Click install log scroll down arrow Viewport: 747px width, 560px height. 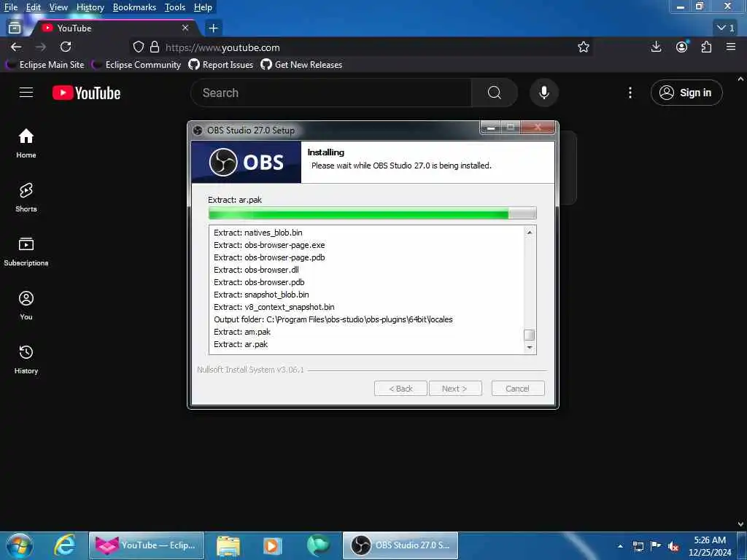[530, 348]
